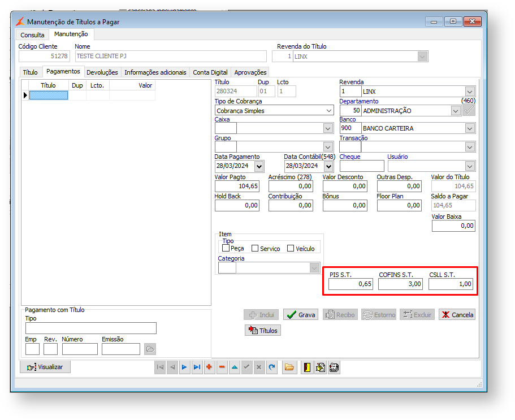Click the orange minus delete record icon
Screen dimensions: 515x420
point(222,367)
